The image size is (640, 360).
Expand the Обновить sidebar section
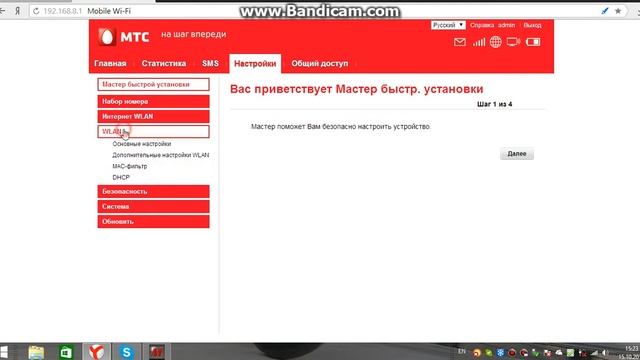click(x=153, y=222)
